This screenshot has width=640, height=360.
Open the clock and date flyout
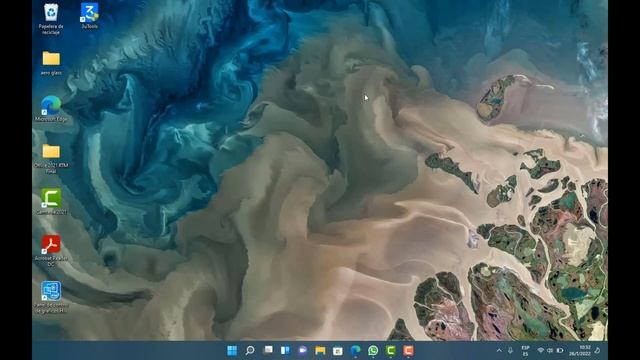coord(580,351)
